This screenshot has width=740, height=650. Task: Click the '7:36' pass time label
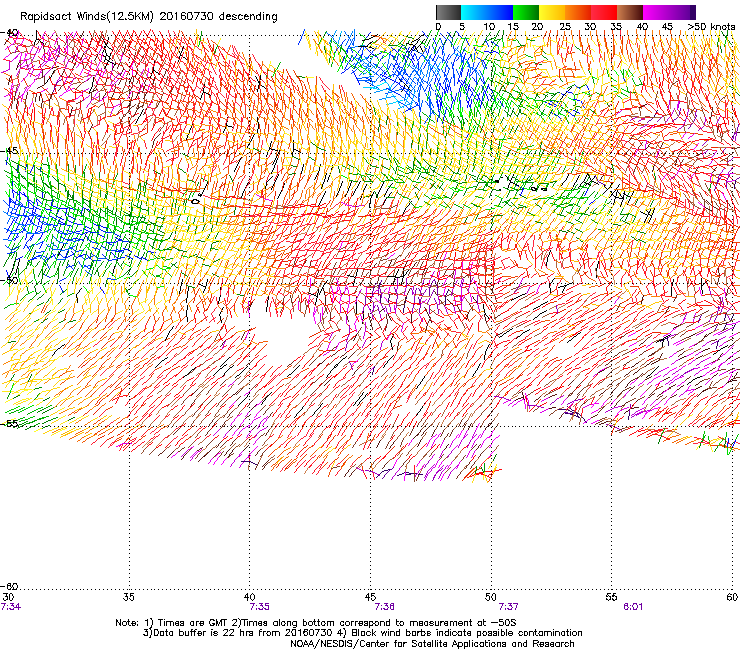click(385, 607)
